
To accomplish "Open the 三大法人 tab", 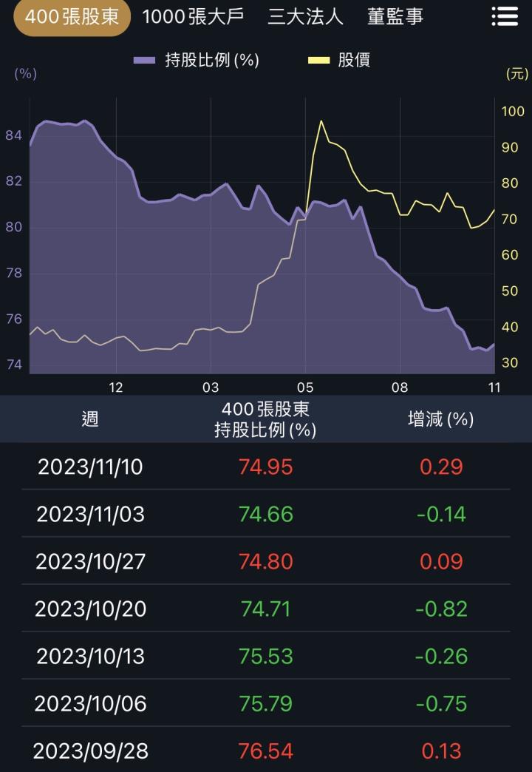I will coord(305,17).
